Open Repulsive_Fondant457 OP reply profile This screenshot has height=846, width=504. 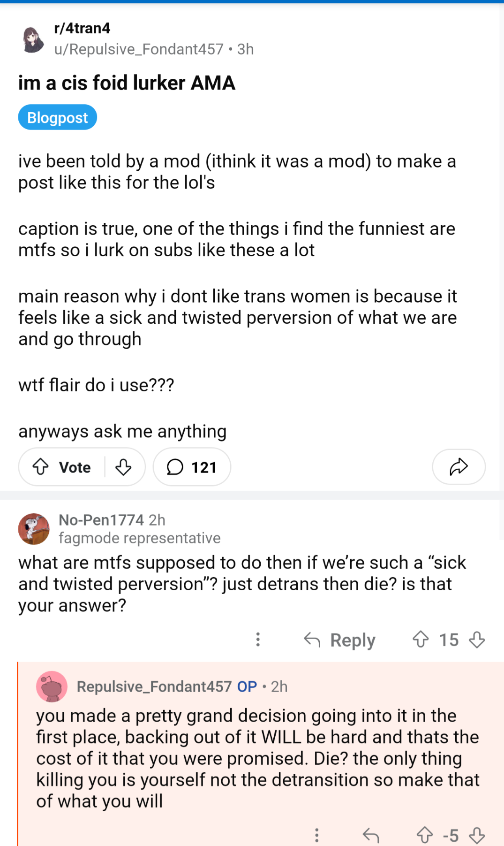click(x=154, y=686)
